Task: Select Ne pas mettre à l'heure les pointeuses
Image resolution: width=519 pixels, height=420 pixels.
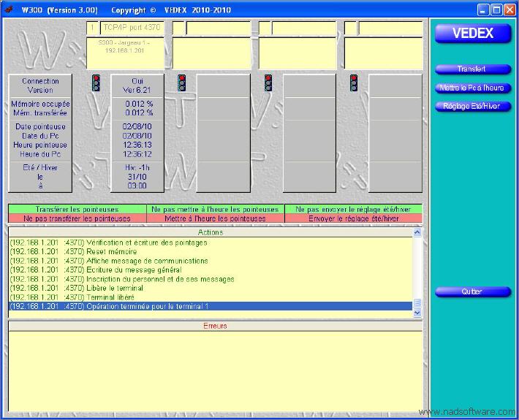Action: click(215, 210)
